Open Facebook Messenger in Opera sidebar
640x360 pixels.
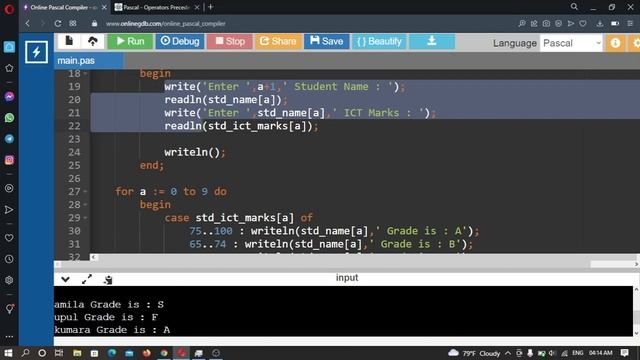[x=9, y=97]
